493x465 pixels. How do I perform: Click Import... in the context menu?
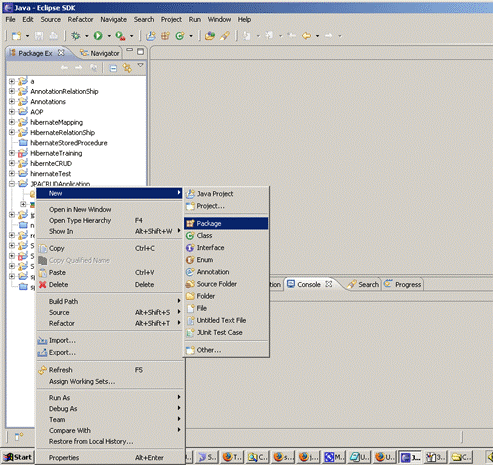(109, 341)
